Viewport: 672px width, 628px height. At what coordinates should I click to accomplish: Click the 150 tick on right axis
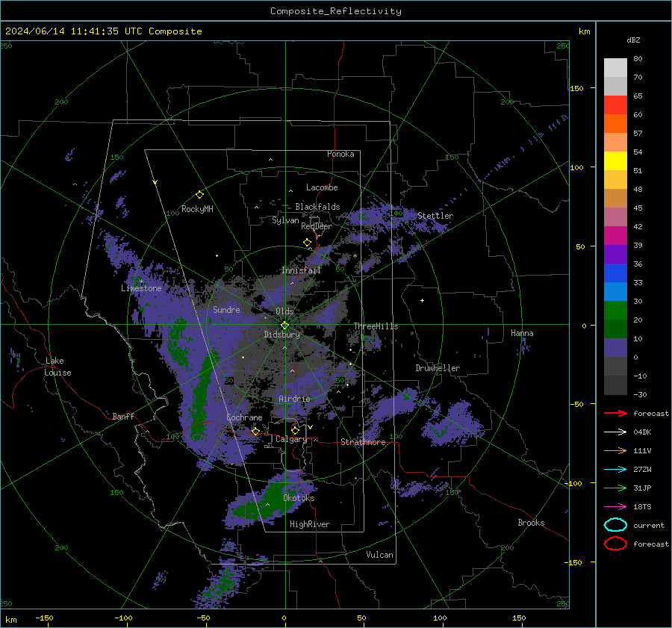click(577, 88)
